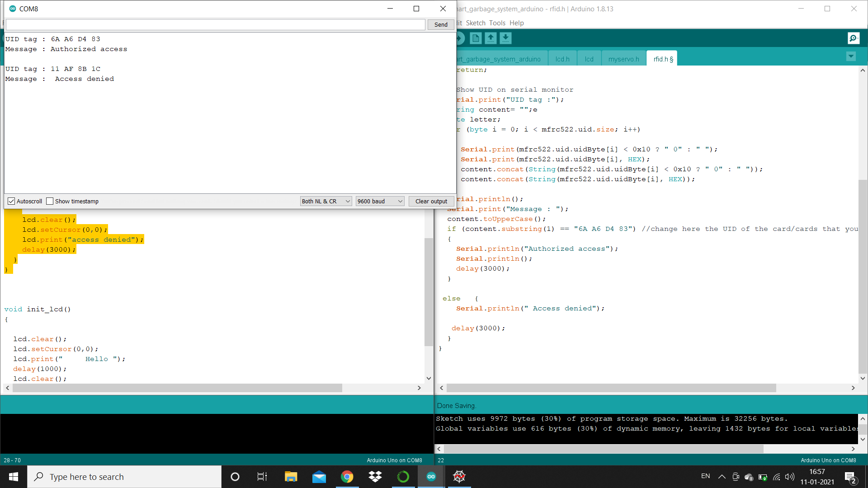Open the line ending dropdown Both NL & CR
The height and width of the screenshot is (488, 868).
(326, 201)
